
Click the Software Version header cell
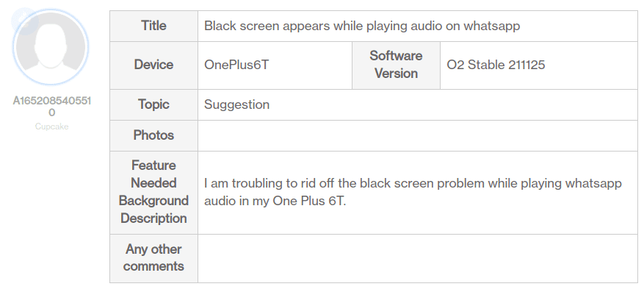(396, 65)
